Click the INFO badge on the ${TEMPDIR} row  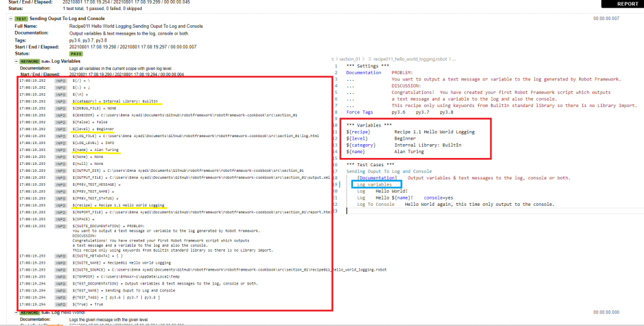(60, 277)
